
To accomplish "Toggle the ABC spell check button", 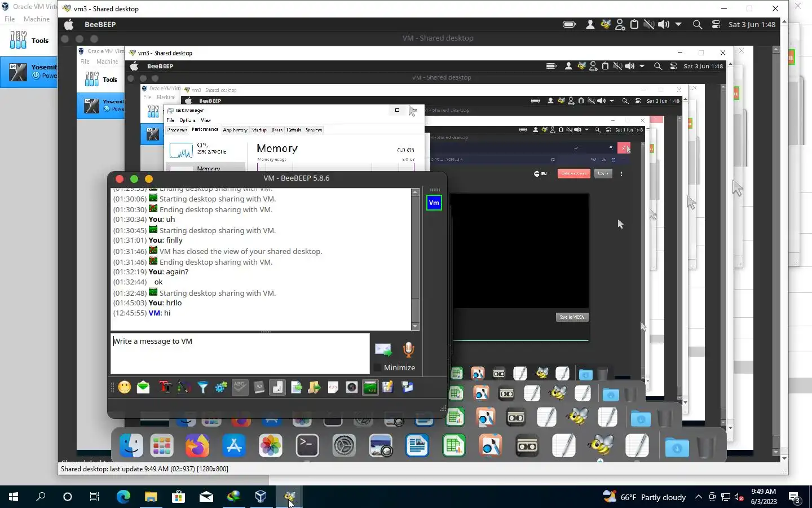I will tap(240, 387).
